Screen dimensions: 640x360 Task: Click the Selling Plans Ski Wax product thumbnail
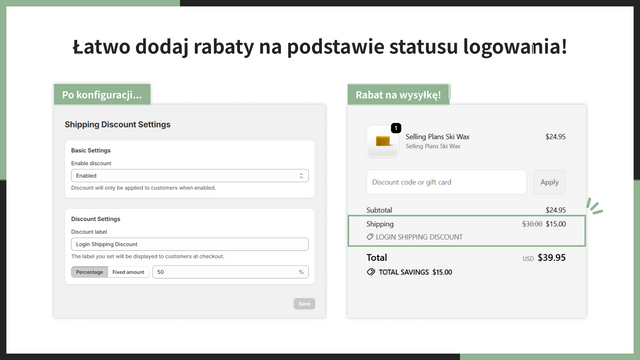pos(382,141)
